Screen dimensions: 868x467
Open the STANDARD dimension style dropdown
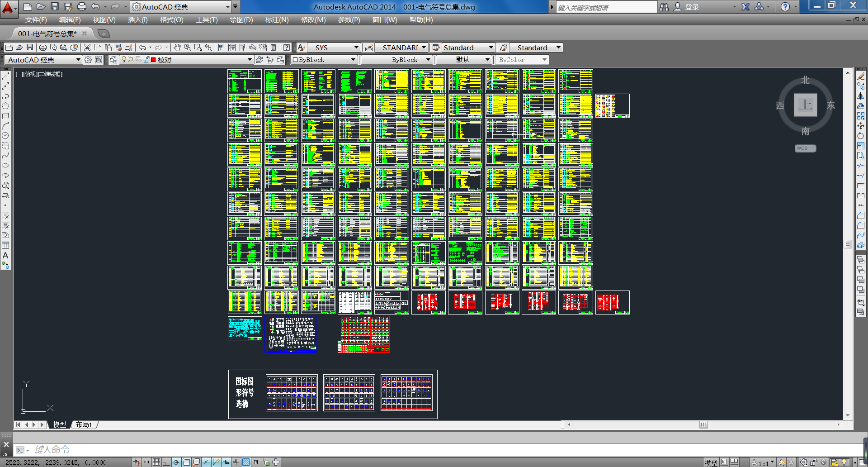tap(424, 48)
